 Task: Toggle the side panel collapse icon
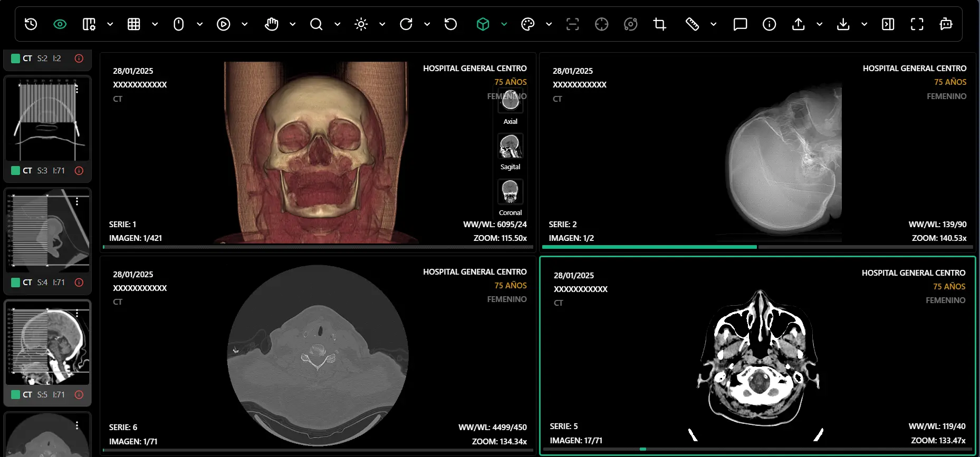[x=888, y=24]
